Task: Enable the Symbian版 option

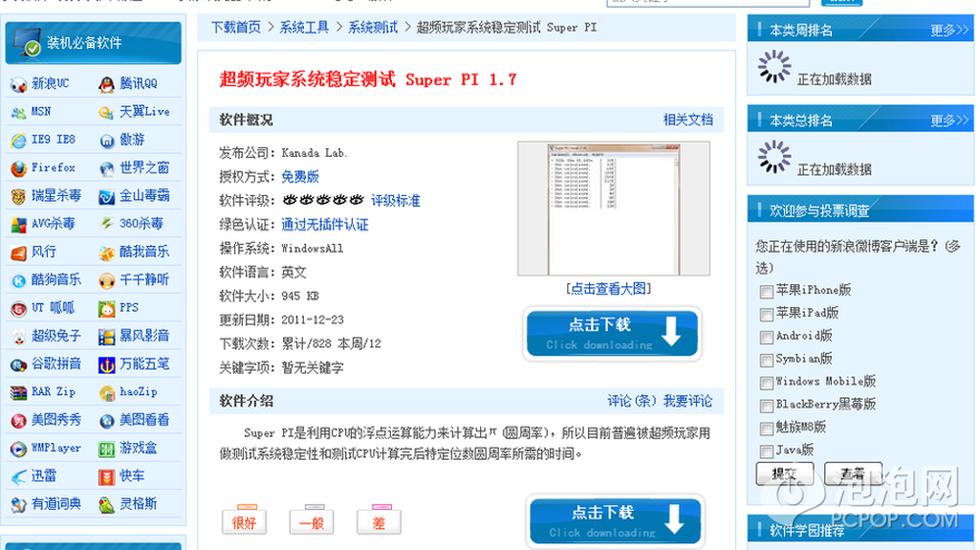Action: point(766,360)
